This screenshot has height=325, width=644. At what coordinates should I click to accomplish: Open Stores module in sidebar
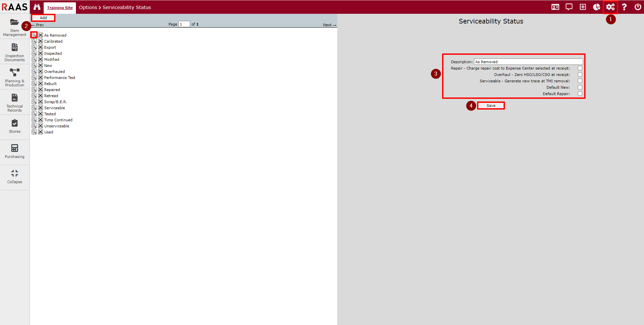tap(15, 126)
